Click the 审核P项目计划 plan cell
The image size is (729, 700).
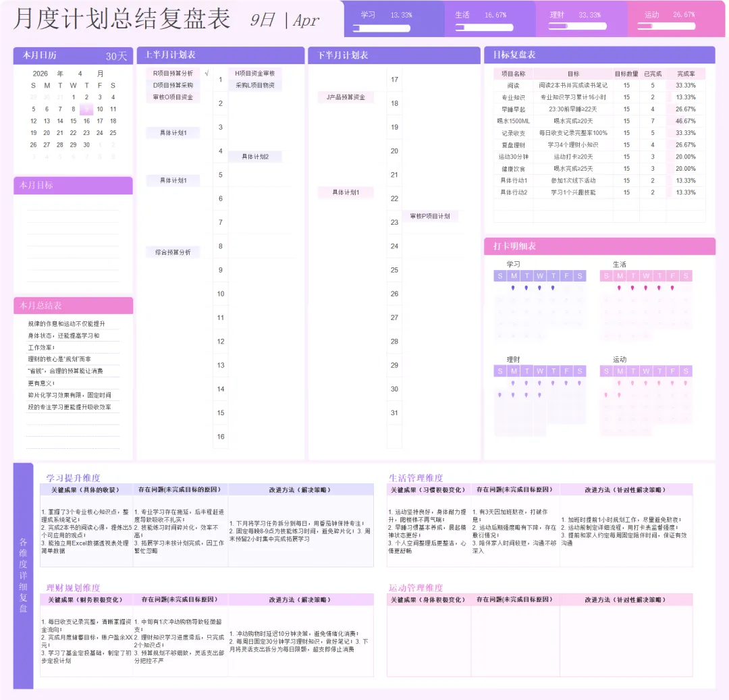[x=429, y=216]
